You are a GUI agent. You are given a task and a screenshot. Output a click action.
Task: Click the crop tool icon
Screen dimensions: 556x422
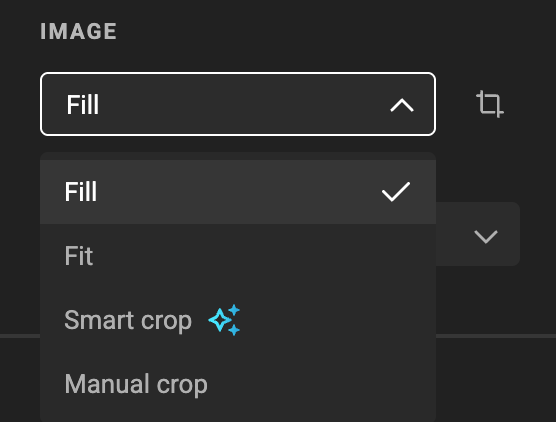pos(489,104)
